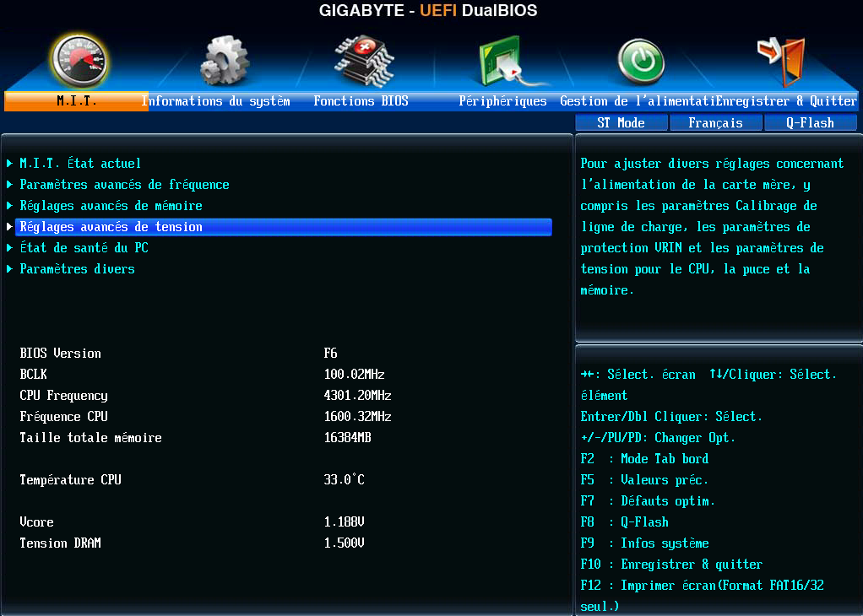Click the DRAM voltage 1.500V
This screenshot has height=616, width=863.
(344, 543)
